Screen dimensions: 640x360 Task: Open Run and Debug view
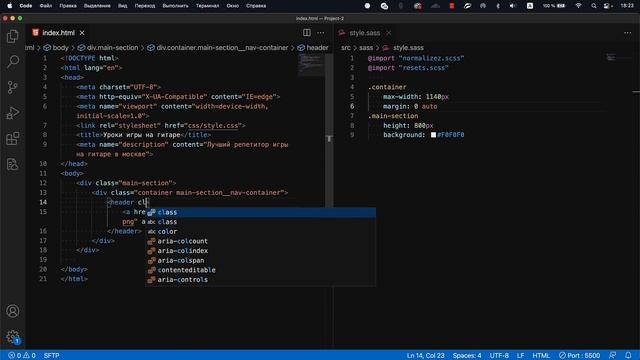13,113
